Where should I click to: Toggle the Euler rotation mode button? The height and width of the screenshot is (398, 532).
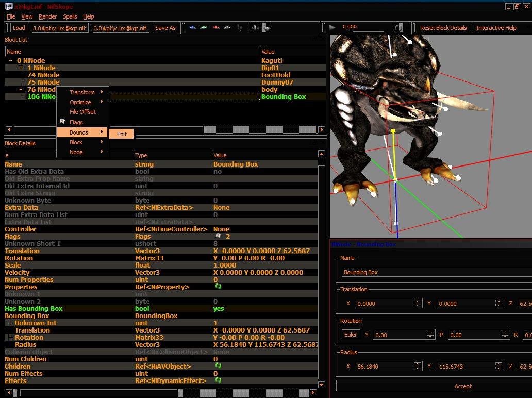(350, 335)
